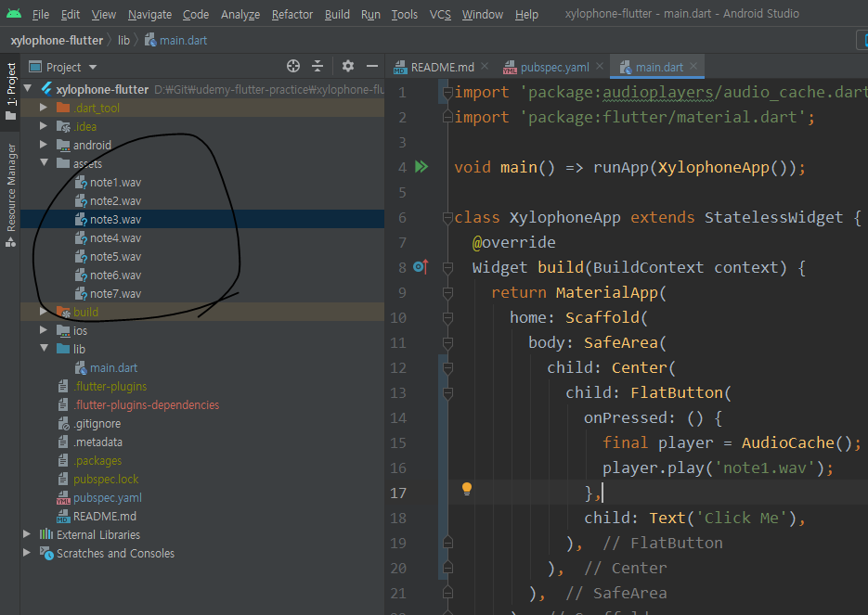Screen dimensions: 868x615
Task: Expand the .dart_tool folder
Action: [x=44, y=108]
